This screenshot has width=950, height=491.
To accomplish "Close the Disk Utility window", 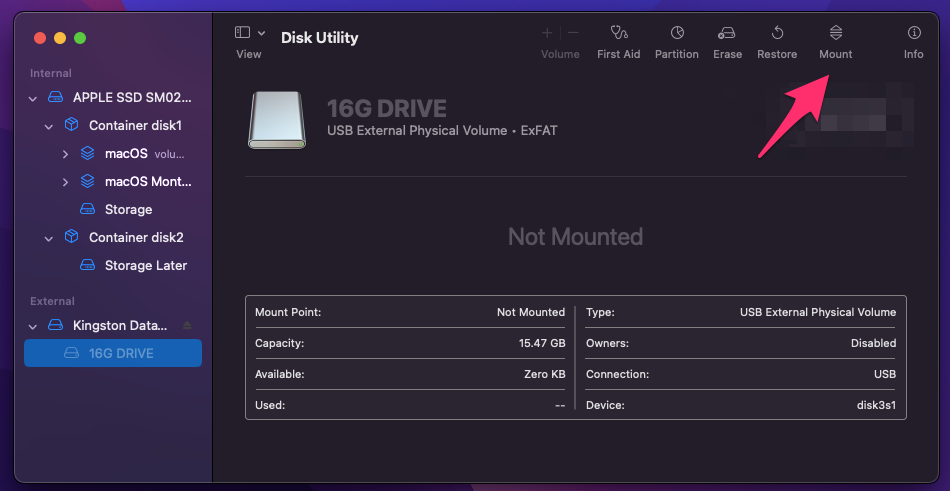I will pyautogui.click(x=40, y=38).
